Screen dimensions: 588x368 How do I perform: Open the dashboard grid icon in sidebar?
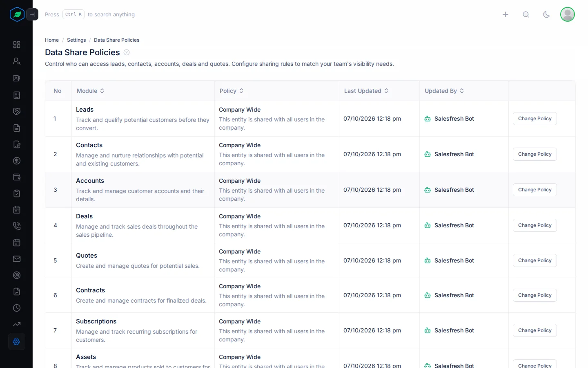[17, 45]
